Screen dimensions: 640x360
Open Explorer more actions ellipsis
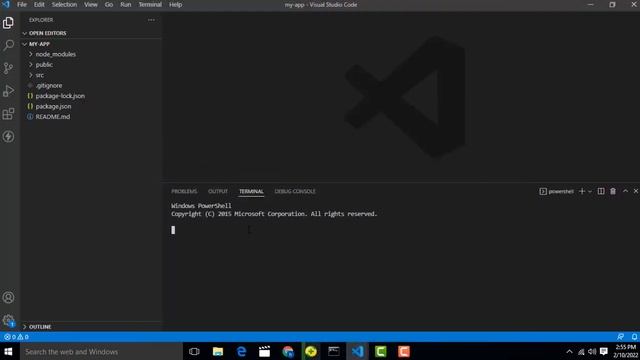click(151, 20)
